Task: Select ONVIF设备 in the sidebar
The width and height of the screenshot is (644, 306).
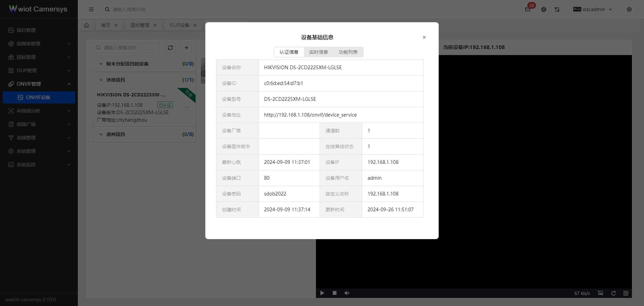Action: pyautogui.click(x=39, y=97)
